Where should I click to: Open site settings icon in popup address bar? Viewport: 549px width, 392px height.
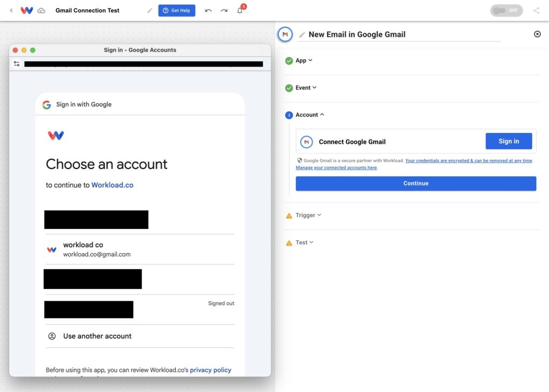[17, 64]
